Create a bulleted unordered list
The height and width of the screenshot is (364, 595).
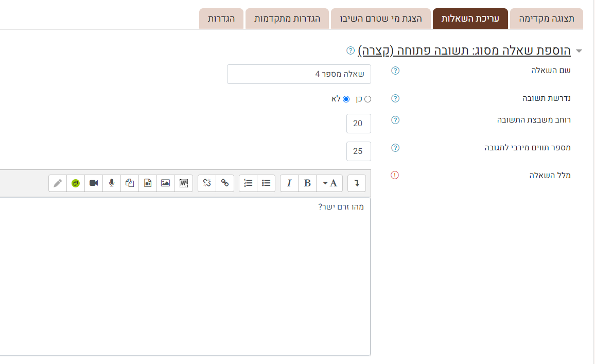266,183
